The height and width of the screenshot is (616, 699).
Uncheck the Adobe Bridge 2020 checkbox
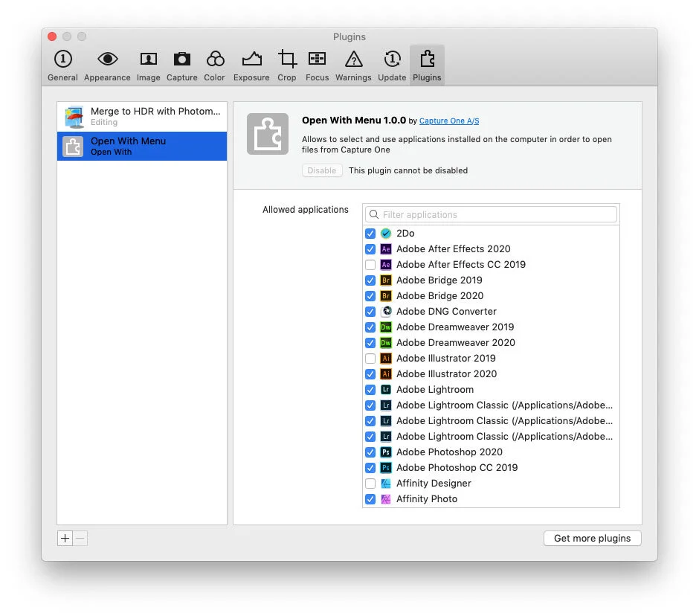coord(370,296)
